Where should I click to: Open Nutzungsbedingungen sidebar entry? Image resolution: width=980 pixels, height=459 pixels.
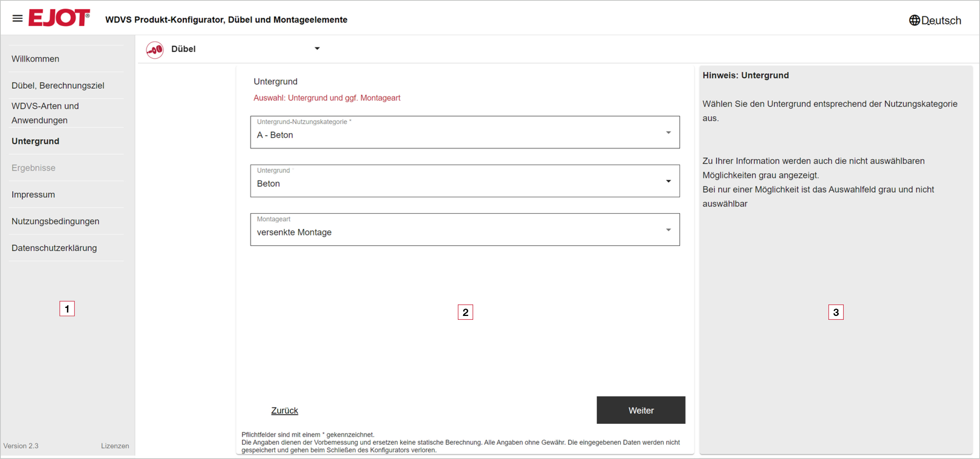tap(56, 221)
